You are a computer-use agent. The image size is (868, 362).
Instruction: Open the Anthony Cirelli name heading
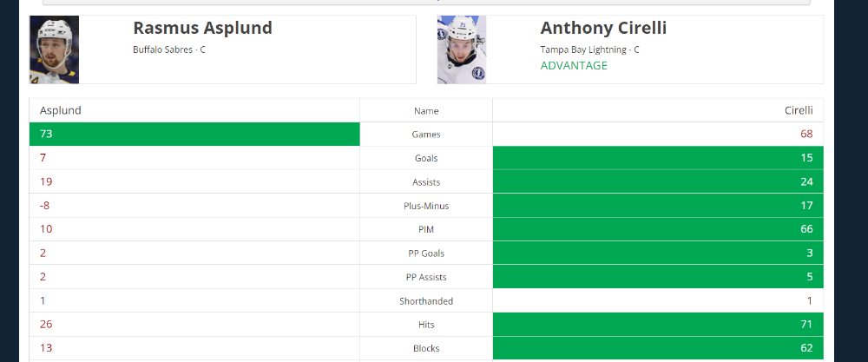tap(603, 28)
